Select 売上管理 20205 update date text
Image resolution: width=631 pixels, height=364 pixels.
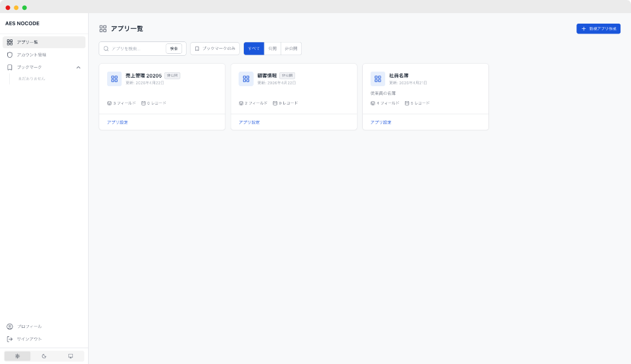[x=145, y=83]
